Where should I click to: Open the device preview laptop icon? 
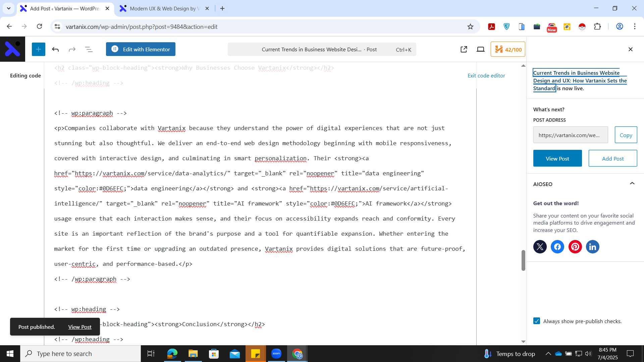click(x=480, y=49)
